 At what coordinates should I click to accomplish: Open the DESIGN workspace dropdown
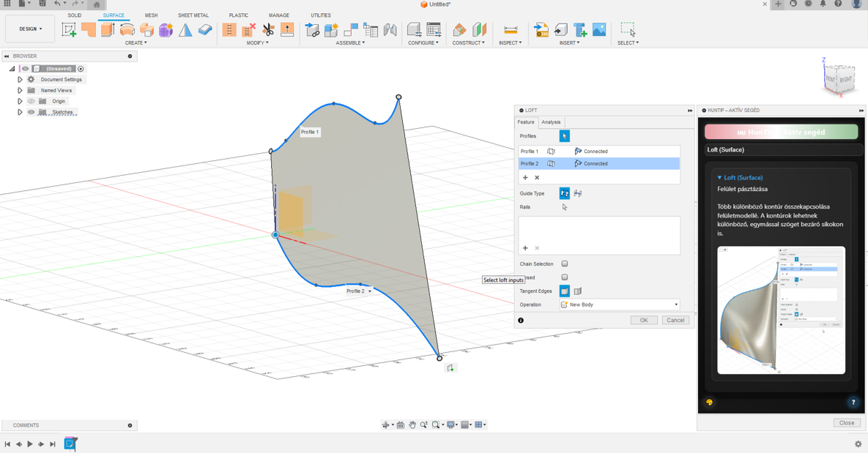pos(30,29)
